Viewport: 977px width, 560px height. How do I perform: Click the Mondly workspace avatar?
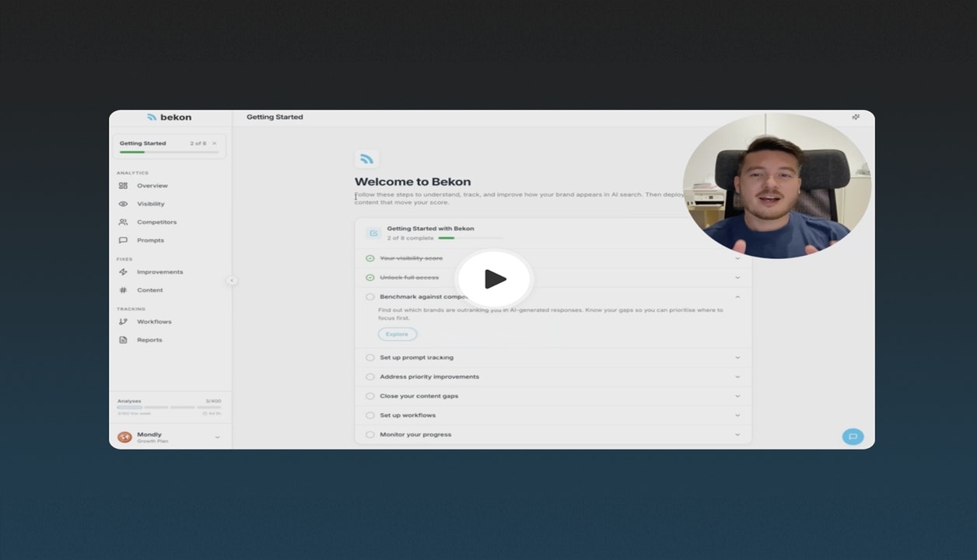[124, 437]
